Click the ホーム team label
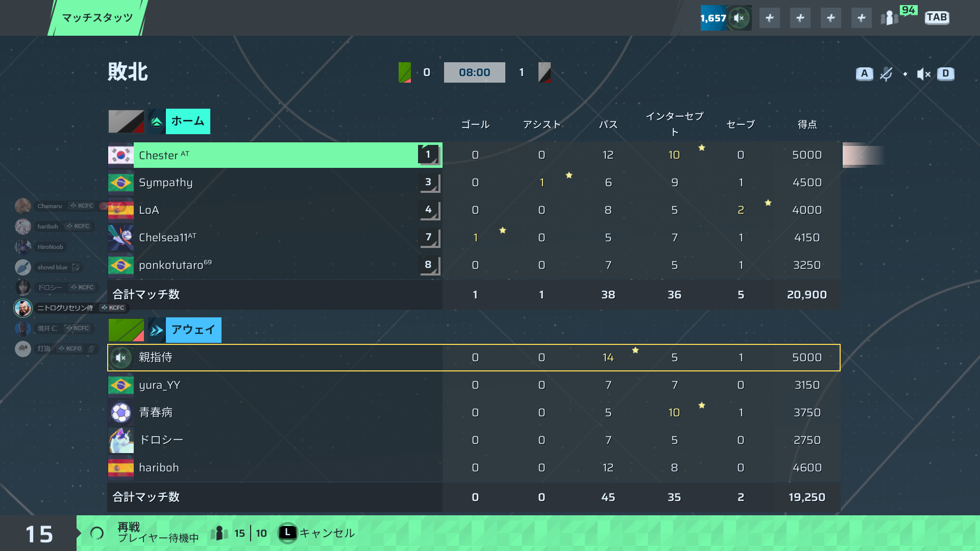Screen dimensions: 980x551 click(188, 121)
